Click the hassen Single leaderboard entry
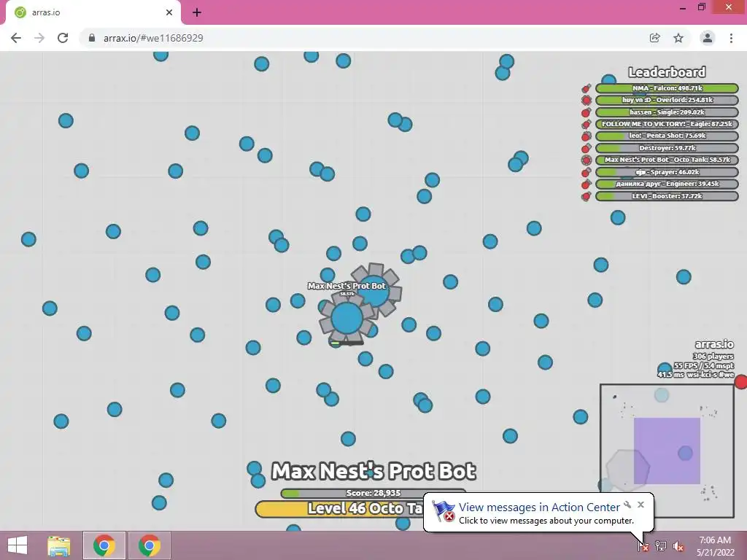The width and height of the screenshot is (747, 560). pos(667,112)
